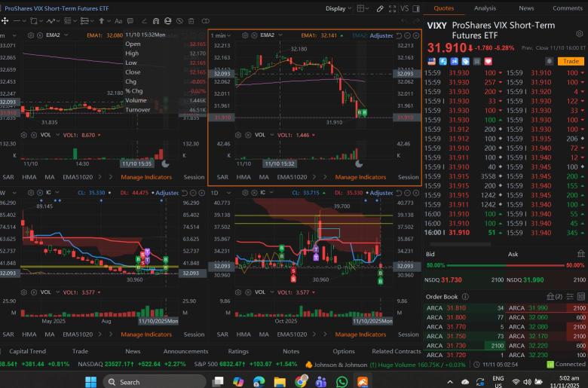Click Manage Indicators under 1 min chart

click(360, 177)
